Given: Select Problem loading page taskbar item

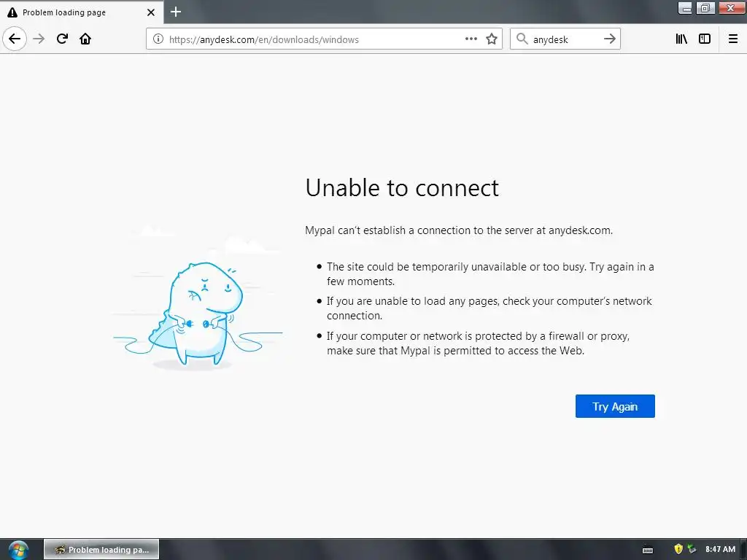Looking at the screenshot, I should [x=101, y=550].
